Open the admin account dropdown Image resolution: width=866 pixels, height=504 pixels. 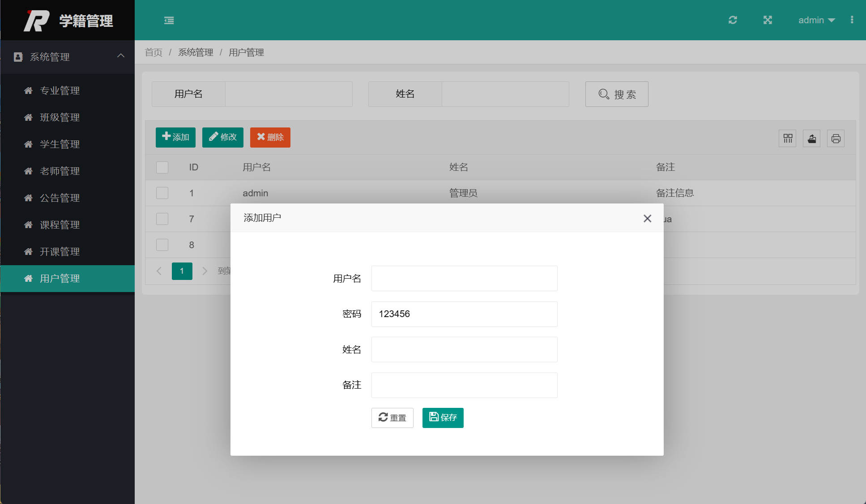tap(816, 20)
